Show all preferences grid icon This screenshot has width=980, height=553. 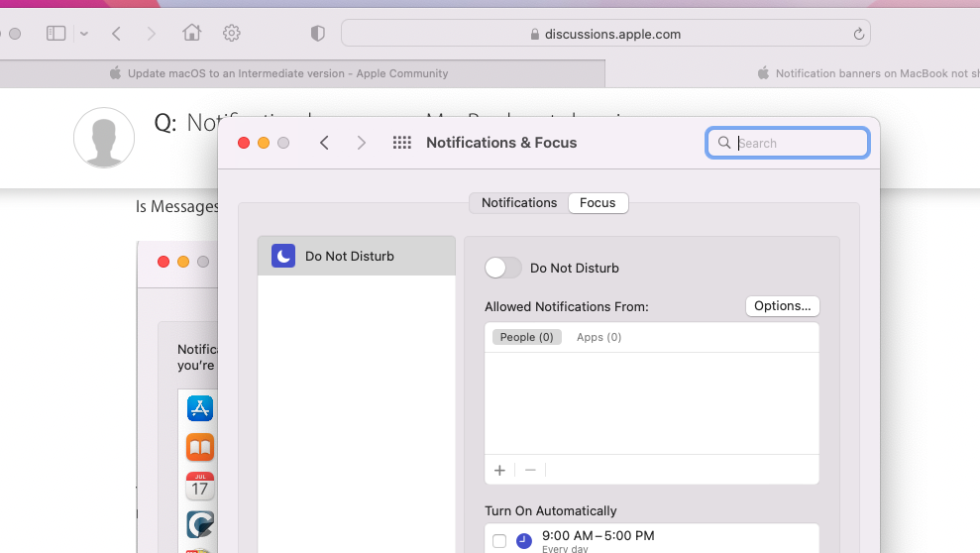(x=402, y=143)
